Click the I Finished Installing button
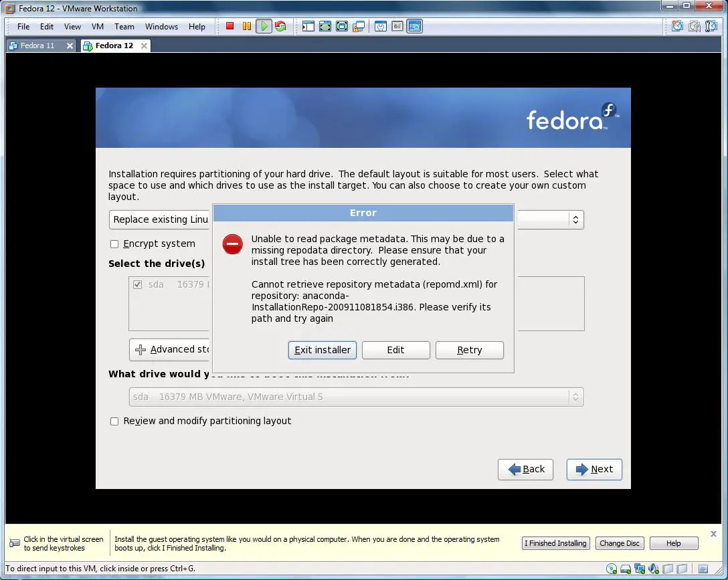This screenshot has width=728, height=580. [556, 543]
